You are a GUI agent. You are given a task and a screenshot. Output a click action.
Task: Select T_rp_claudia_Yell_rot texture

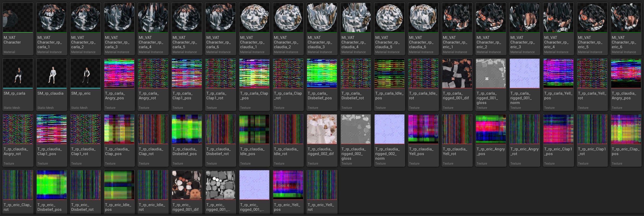coord(457,140)
